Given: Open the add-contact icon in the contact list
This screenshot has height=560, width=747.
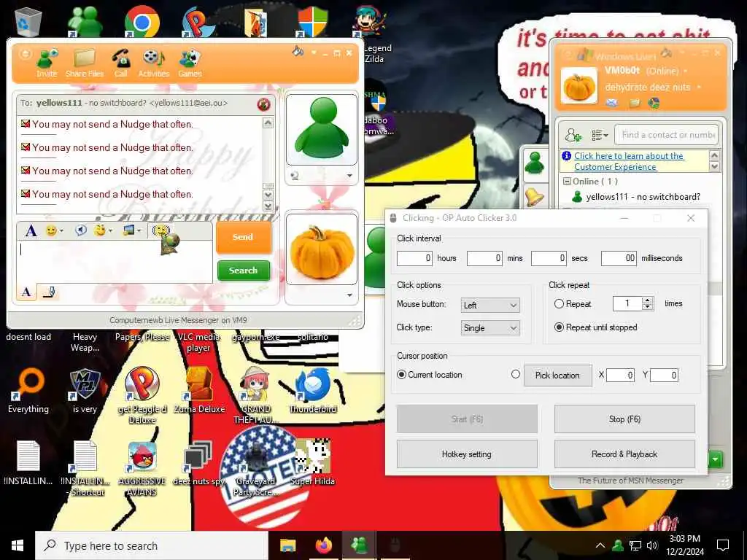Looking at the screenshot, I should pos(573,135).
